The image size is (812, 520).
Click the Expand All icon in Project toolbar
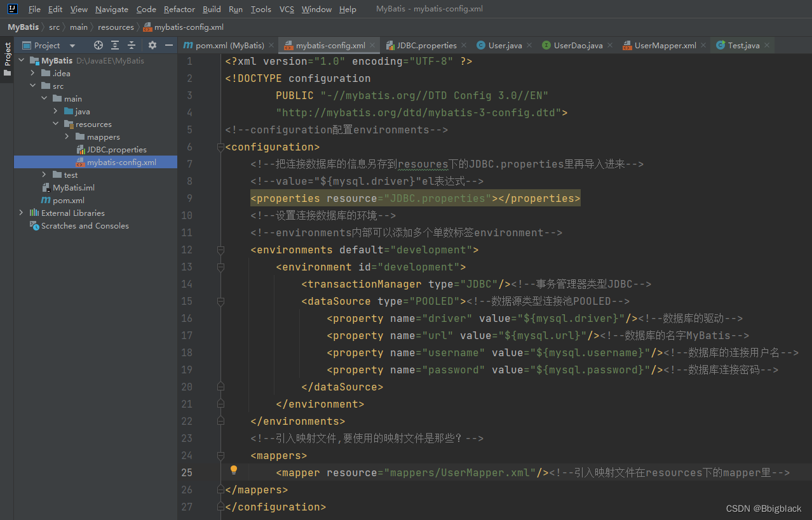point(114,45)
